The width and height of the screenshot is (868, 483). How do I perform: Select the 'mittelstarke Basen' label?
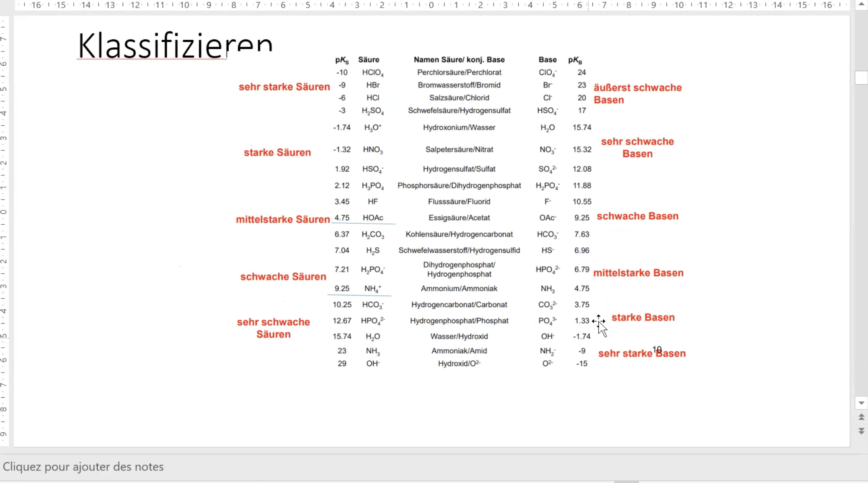[638, 273]
